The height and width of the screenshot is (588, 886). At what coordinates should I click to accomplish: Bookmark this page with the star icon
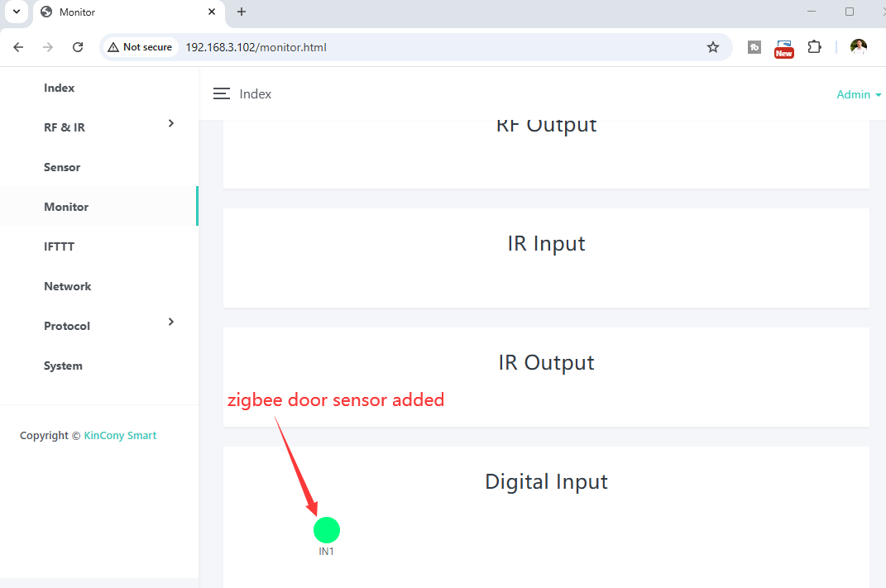click(713, 47)
